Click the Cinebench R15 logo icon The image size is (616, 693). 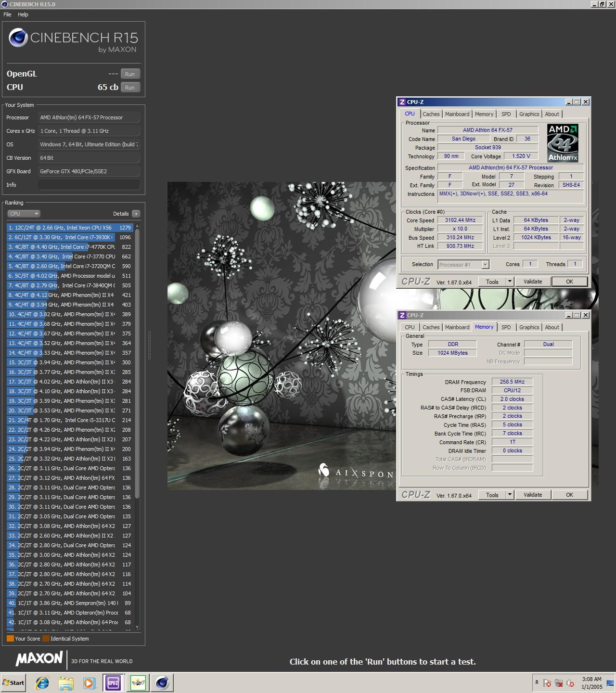[18, 38]
